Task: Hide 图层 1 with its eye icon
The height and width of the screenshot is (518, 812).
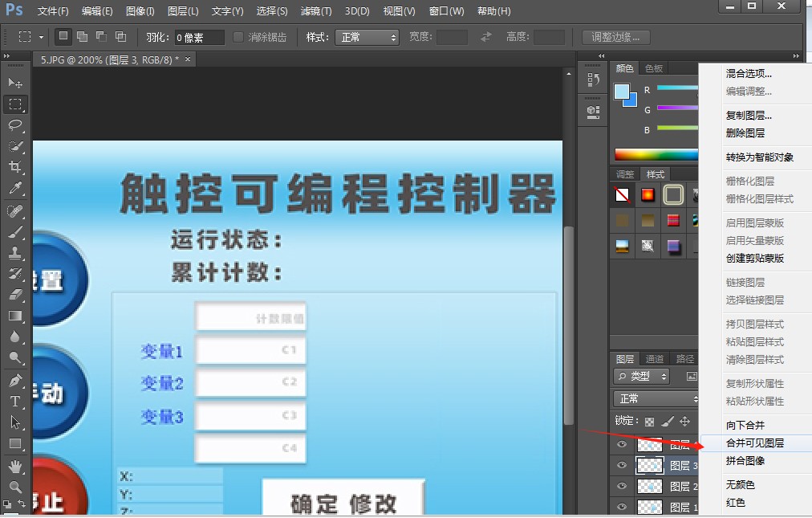Action: (622, 507)
